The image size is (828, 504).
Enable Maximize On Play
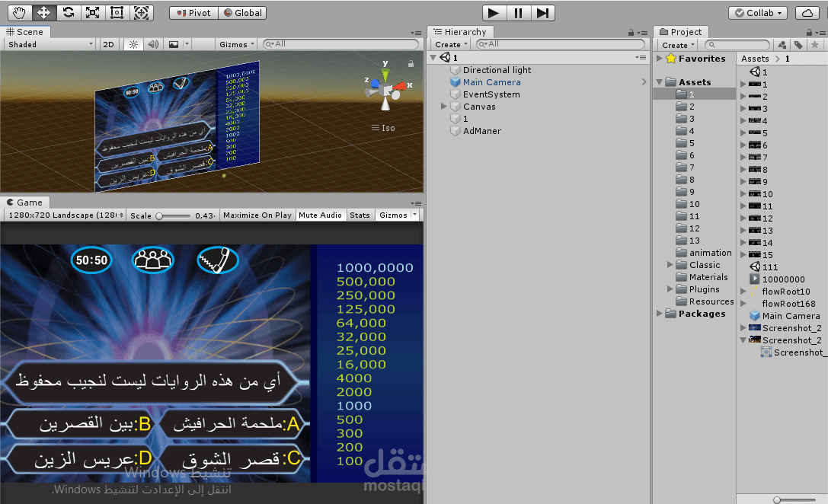(x=257, y=215)
